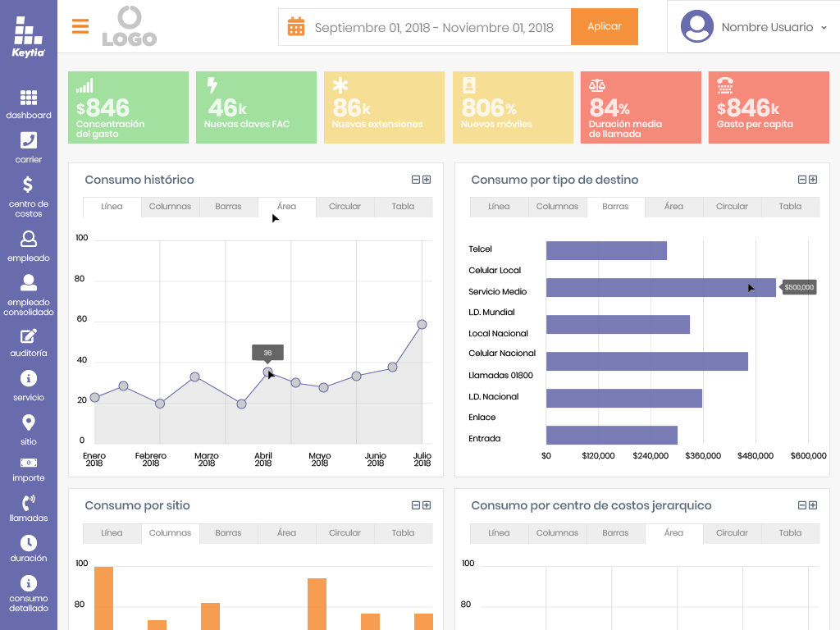Select Área tab in Consumo histórico

[286, 207]
